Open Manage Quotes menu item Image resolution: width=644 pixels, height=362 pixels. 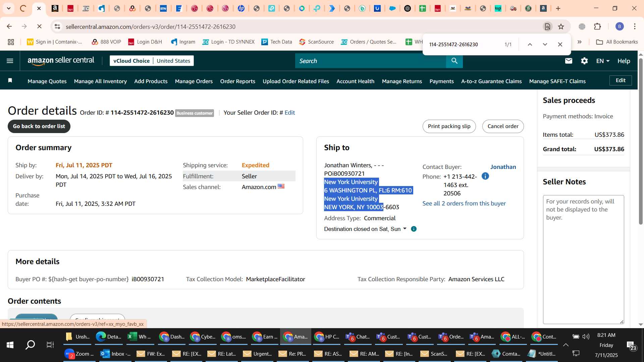(47, 81)
